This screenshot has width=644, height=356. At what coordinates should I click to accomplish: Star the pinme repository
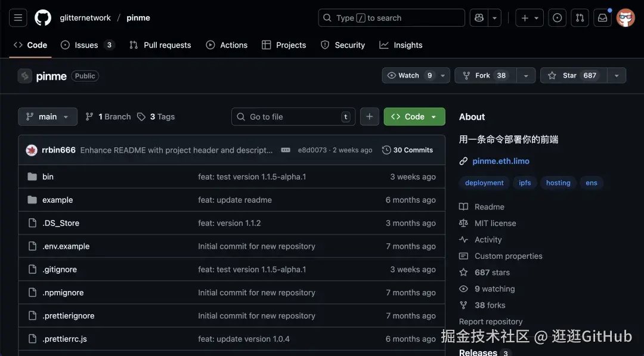click(x=574, y=76)
